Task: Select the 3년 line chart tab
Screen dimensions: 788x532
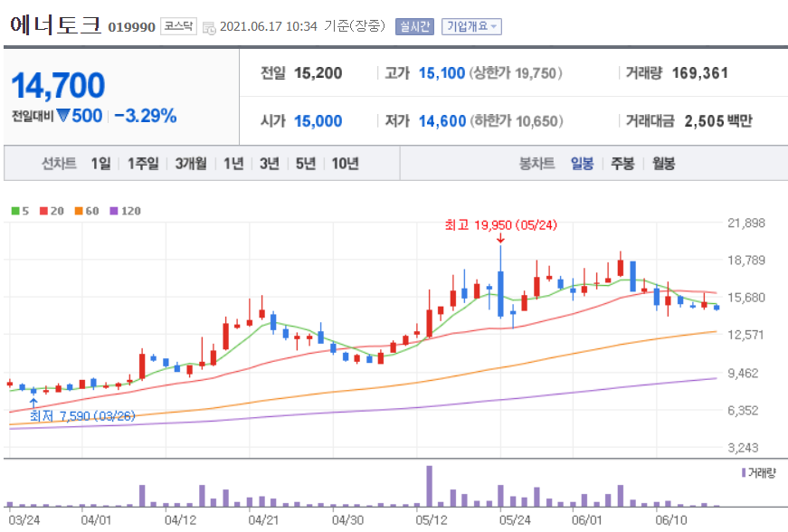Action: coord(270,163)
